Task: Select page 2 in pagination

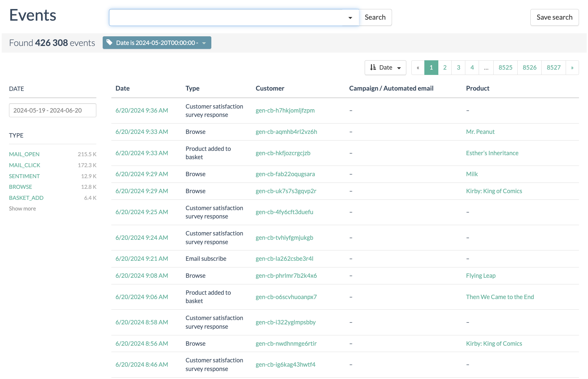Action: pos(445,68)
